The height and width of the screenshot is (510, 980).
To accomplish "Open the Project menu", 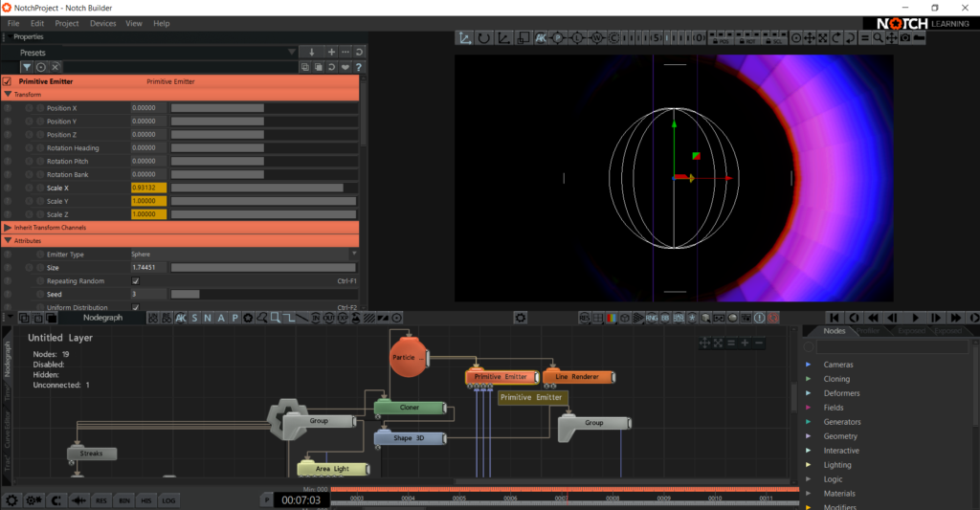I will 67,23.
